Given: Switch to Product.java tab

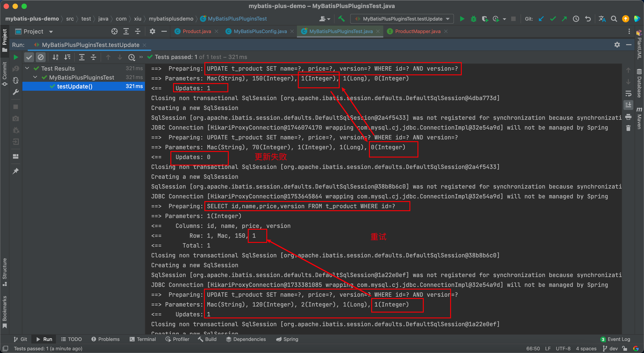Looking at the screenshot, I should click(197, 31).
